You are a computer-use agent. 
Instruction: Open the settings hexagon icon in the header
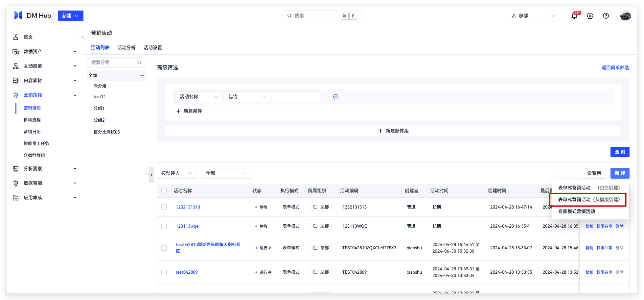pos(590,16)
